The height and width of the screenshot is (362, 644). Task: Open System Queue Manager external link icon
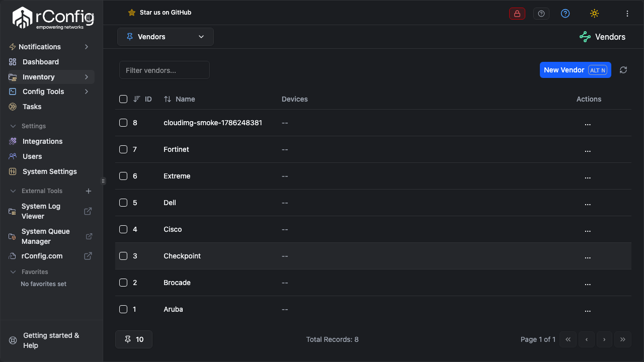89,236
